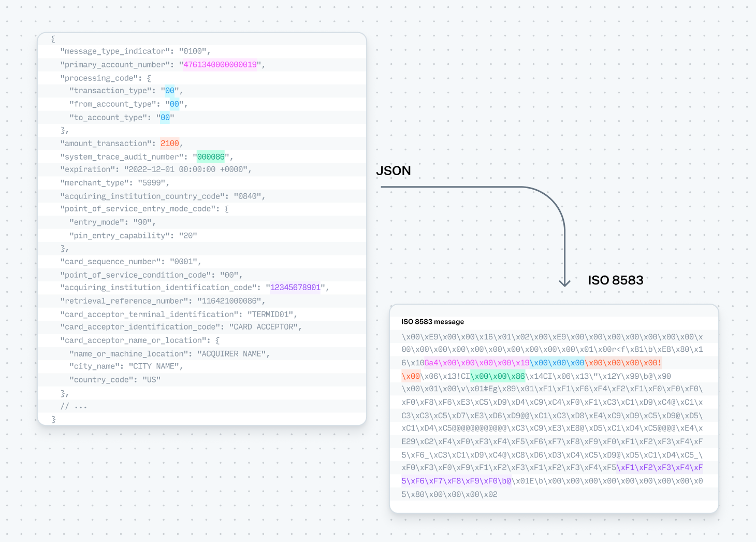Select the pink highlighted primary account number

click(220, 65)
